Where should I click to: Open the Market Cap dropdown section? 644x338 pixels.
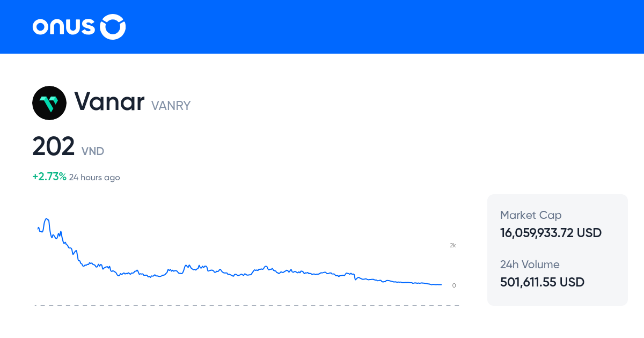tap(530, 215)
